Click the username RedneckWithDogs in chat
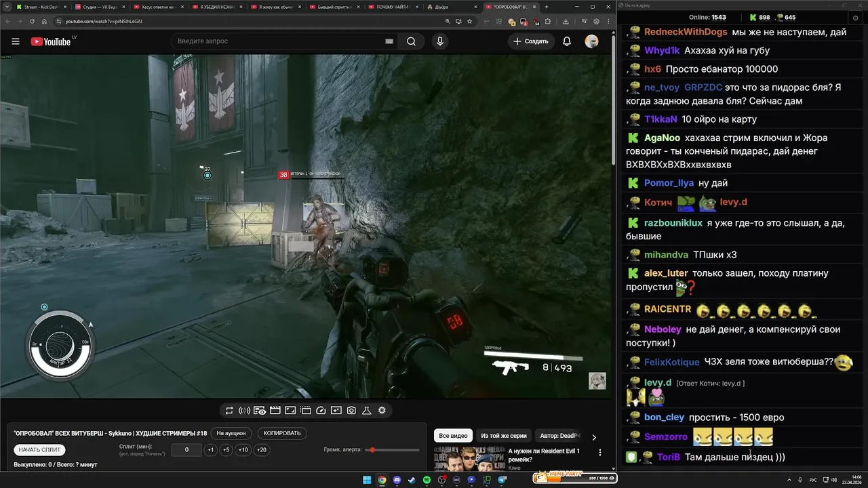This screenshot has width=868, height=488. point(686,32)
